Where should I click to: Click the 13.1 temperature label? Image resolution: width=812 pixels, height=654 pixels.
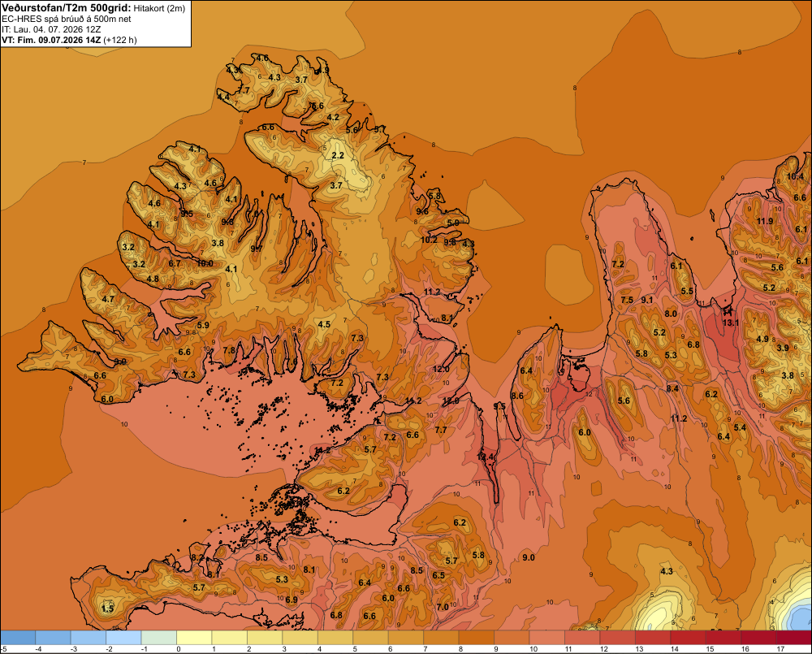[731, 323]
